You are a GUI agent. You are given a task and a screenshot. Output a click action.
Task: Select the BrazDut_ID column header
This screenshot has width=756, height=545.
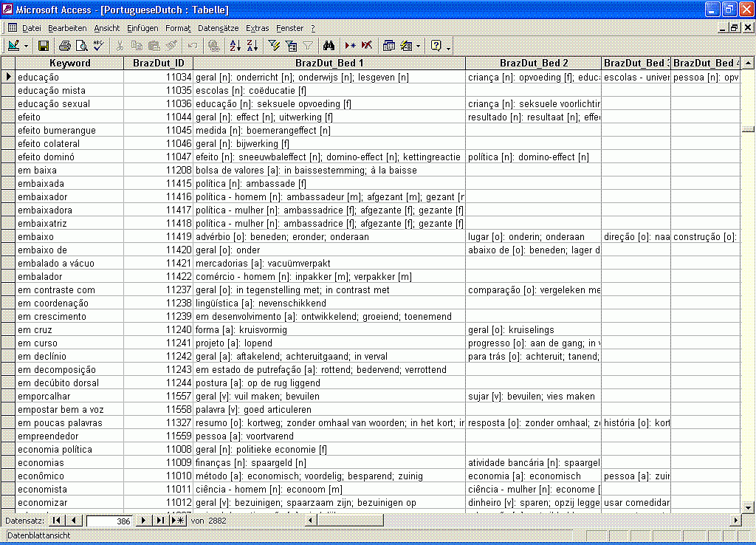(x=159, y=64)
